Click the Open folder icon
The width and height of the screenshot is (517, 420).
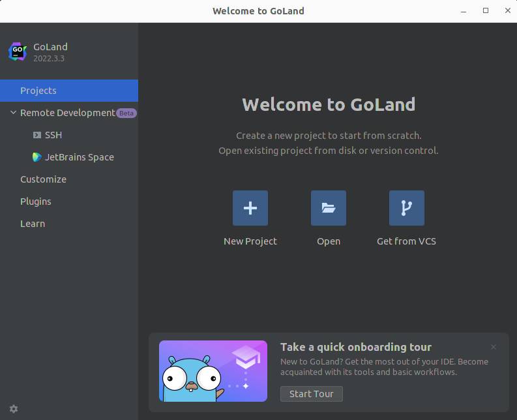point(329,208)
